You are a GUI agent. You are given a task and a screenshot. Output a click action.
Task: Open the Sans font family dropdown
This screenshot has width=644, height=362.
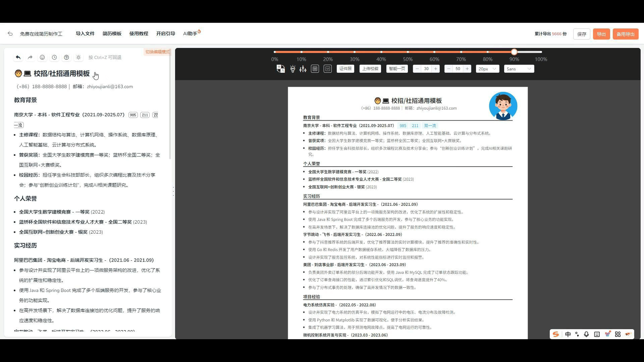pos(519,69)
